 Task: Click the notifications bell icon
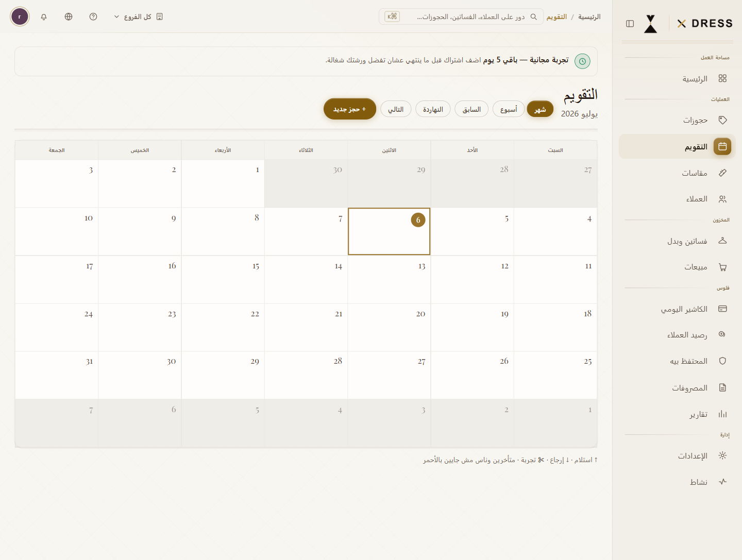[44, 16]
